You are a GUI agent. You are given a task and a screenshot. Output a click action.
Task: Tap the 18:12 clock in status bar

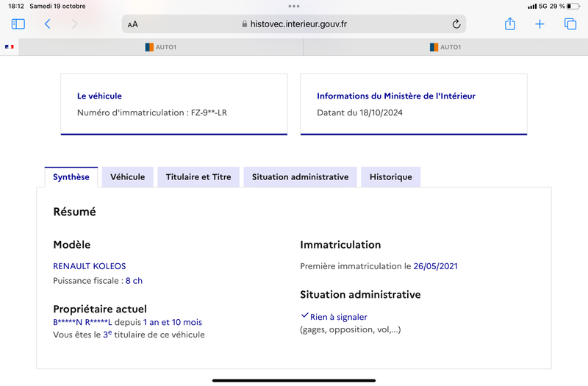[16, 6]
